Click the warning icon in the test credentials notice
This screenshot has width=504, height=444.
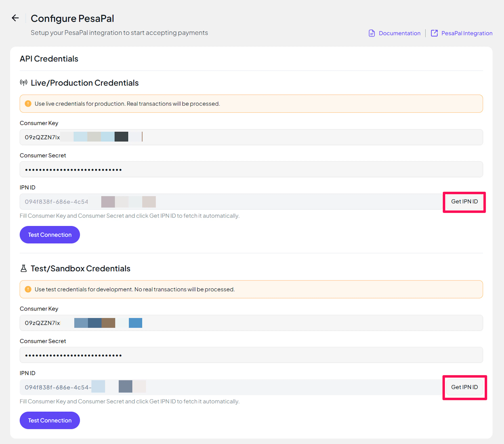coord(28,289)
